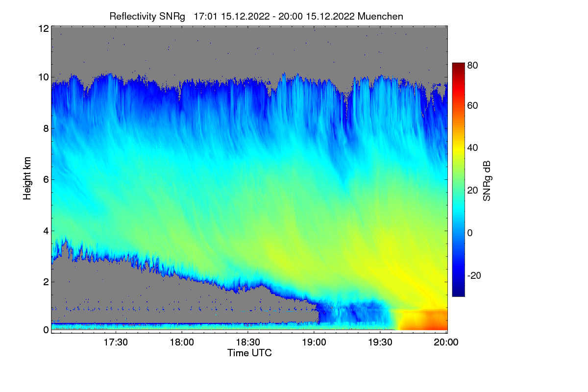Click the 17:30 time tick label

click(116, 343)
